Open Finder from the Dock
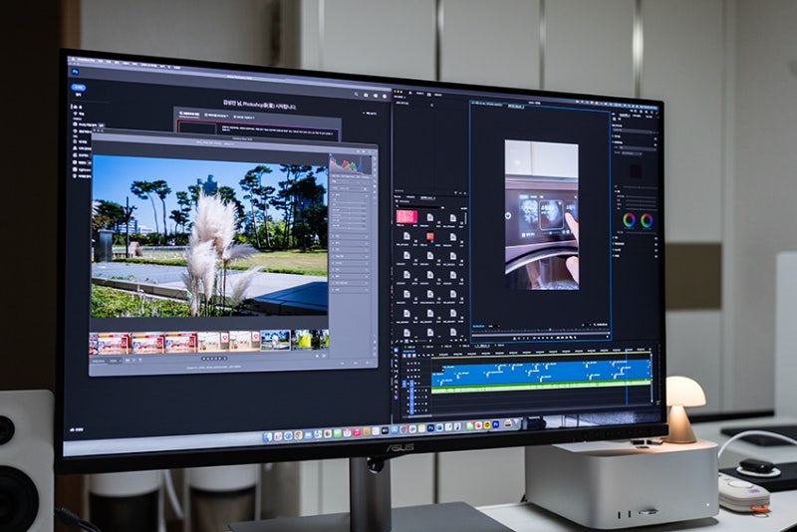 pos(268,437)
